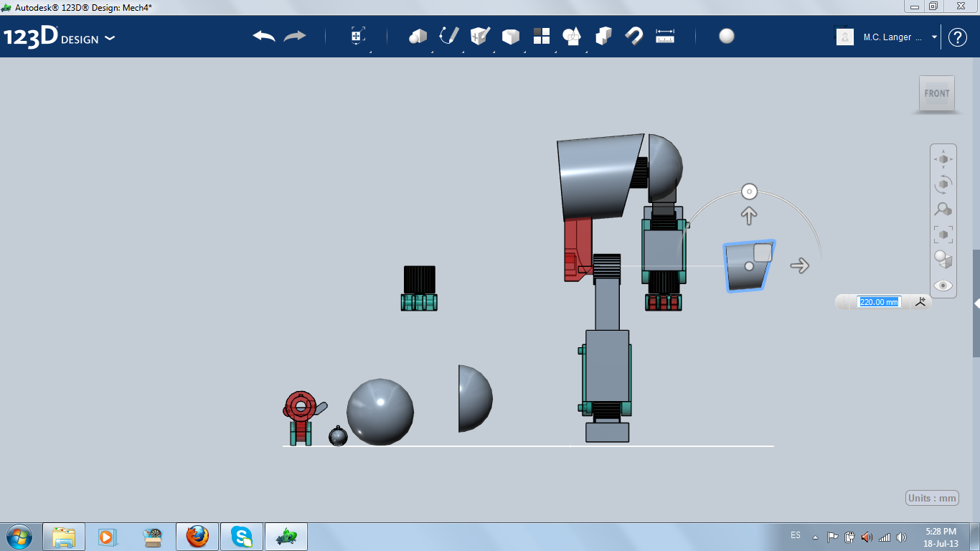Expand the M.C. Langer account dropdown arrow
Image resolution: width=980 pixels, height=551 pixels.
pos(934,37)
